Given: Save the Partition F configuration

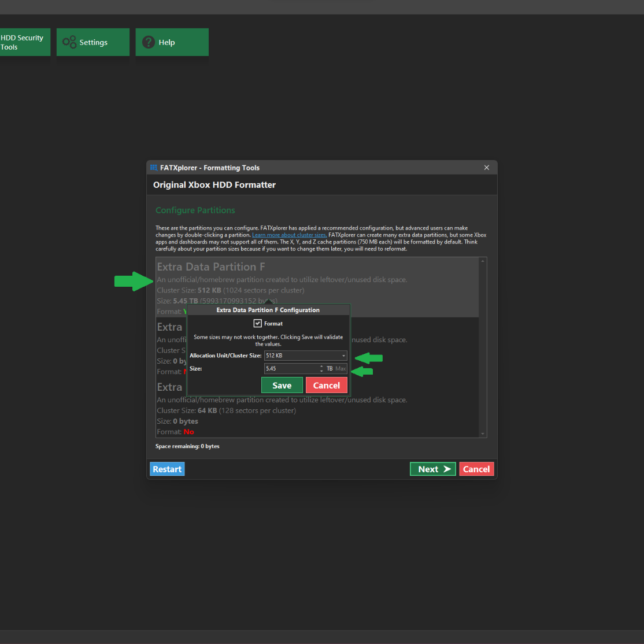Looking at the screenshot, I should (282, 385).
